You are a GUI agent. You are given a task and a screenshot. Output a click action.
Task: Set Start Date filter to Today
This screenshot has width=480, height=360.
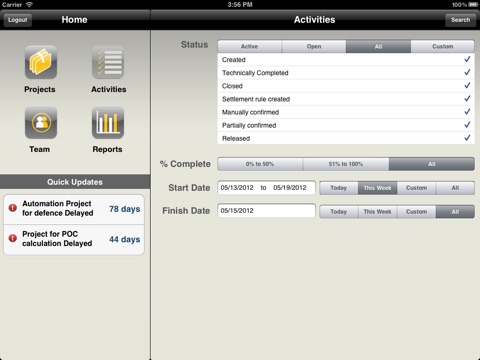click(339, 188)
